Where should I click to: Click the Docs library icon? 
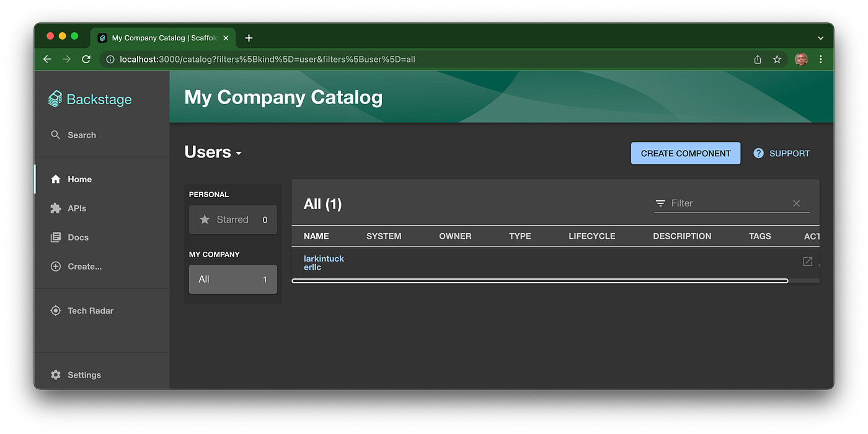coord(56,237)
